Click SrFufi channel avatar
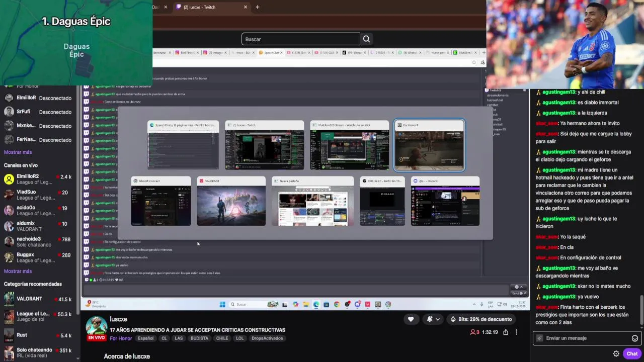This screenshot has height=362, width=644. coord(9,112)
